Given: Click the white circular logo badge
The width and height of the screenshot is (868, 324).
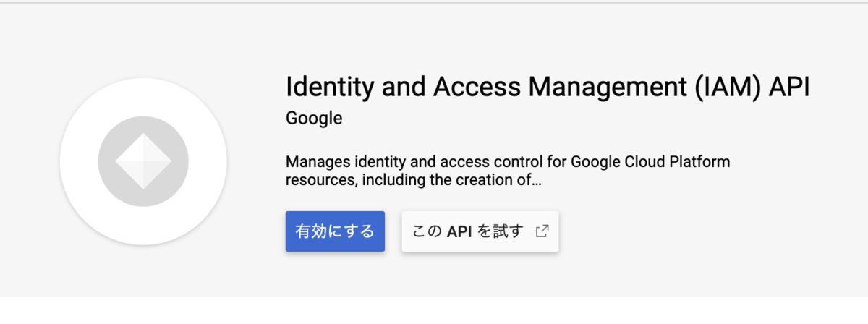Looking at the screenshot, I should point(143,161).
